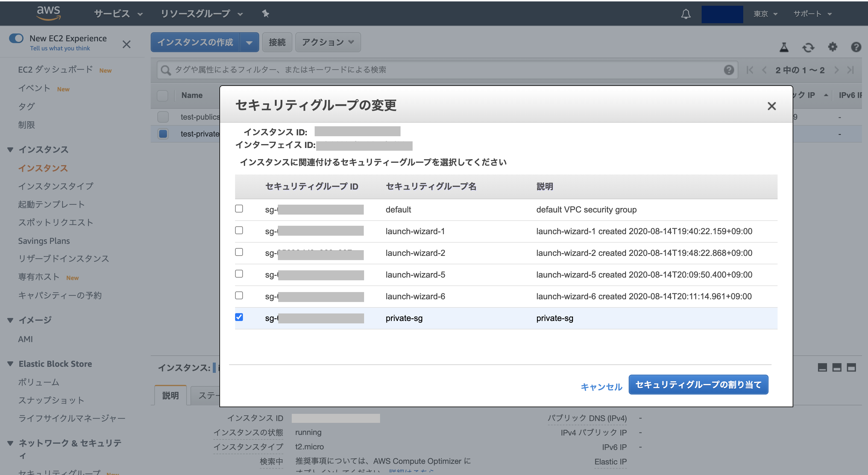Open the アクション dropdown
The width and height of the screenshot is (868, 475).
(328, 42)
